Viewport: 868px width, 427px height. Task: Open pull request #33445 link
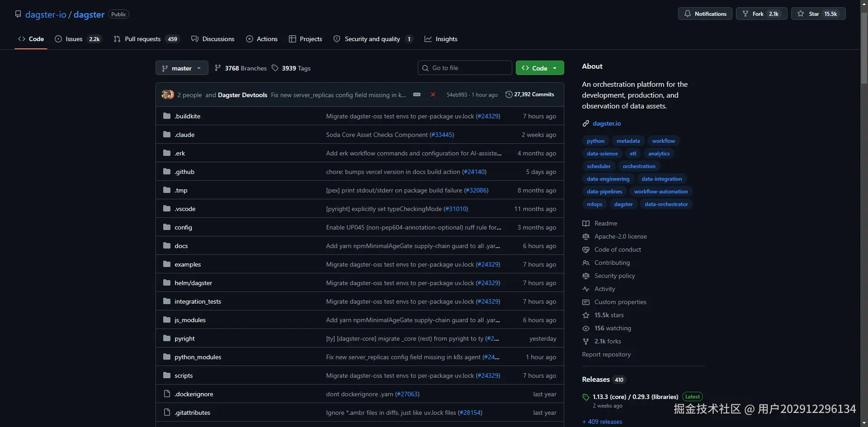(442, 135)
